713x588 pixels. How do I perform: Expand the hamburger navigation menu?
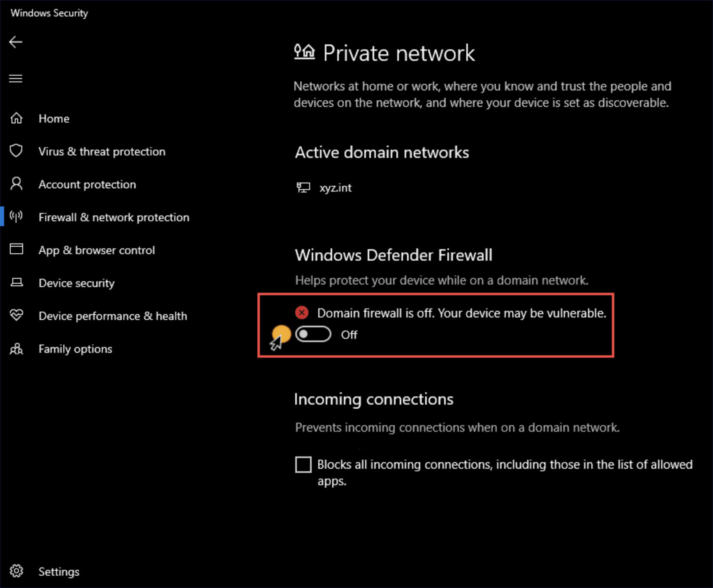16,79
